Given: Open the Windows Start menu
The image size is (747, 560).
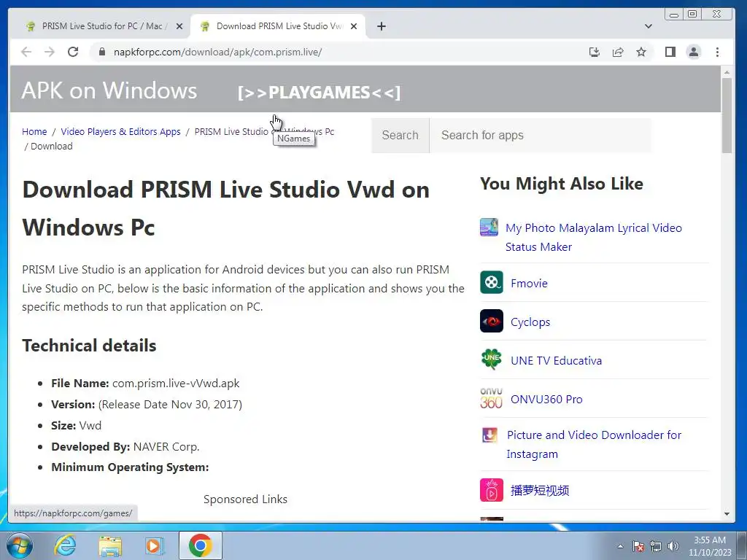Looking at the screenshot, I should (19, 545).
